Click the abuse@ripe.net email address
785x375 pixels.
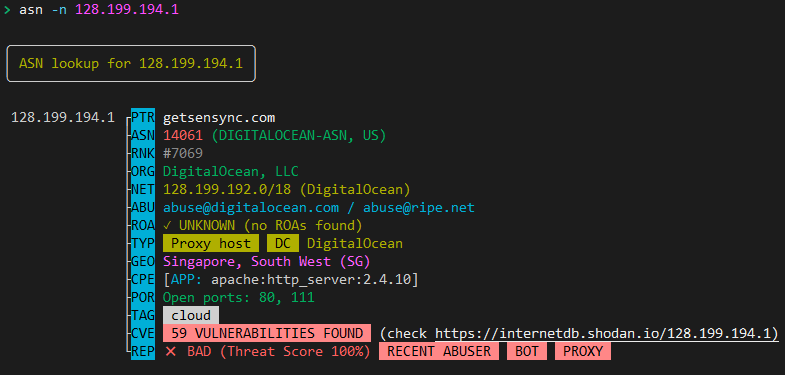click(419, 207)
